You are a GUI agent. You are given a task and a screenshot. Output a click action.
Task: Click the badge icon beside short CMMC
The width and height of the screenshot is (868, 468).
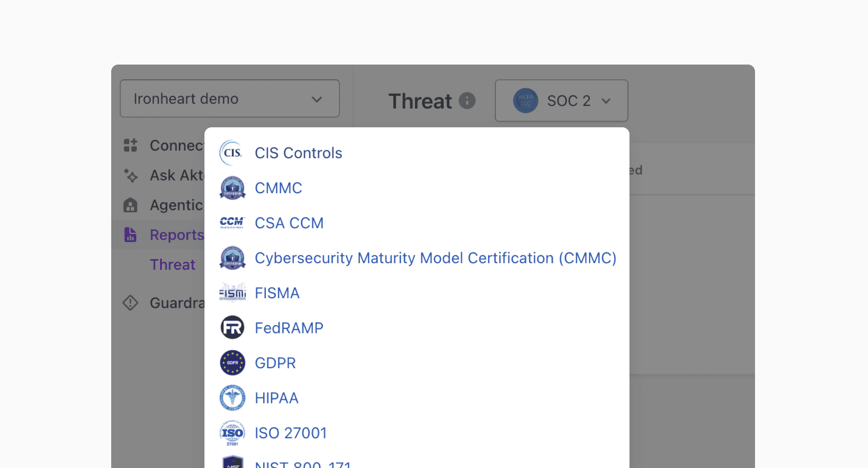232,188
